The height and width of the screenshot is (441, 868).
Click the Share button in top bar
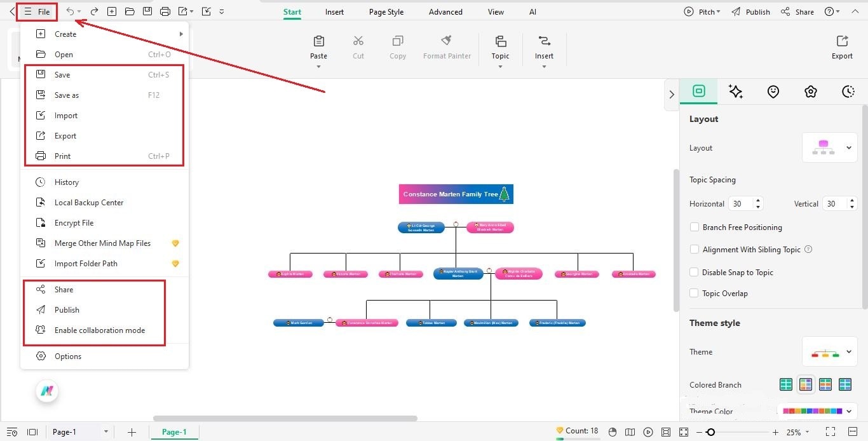[x=797, y=11]
